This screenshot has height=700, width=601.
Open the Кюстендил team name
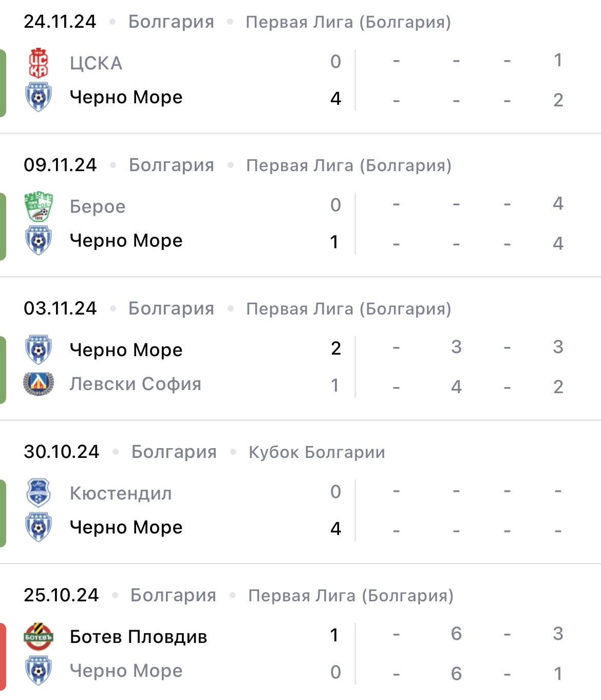pyautogui.click(x=121, y=493)
